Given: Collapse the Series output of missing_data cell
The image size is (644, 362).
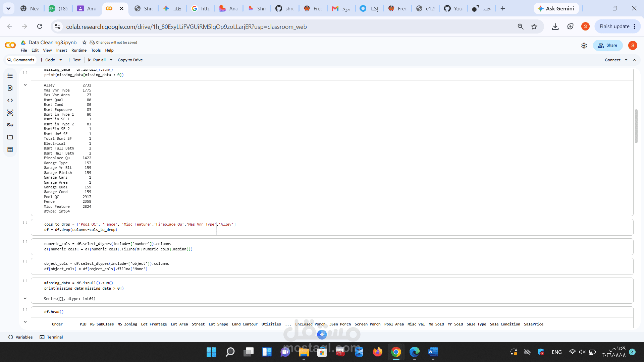Looking at the screenshot, I should (x=25, y=299).
